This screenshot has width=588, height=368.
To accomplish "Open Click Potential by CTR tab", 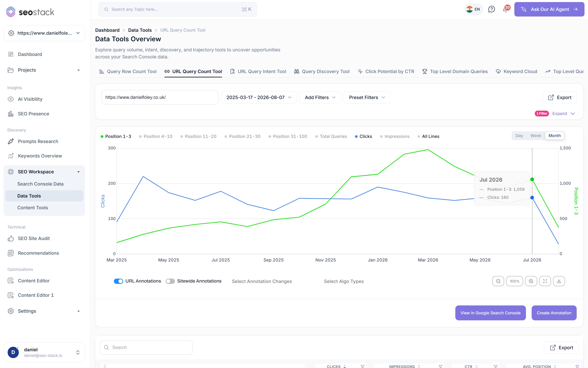I will click(386, 71).
